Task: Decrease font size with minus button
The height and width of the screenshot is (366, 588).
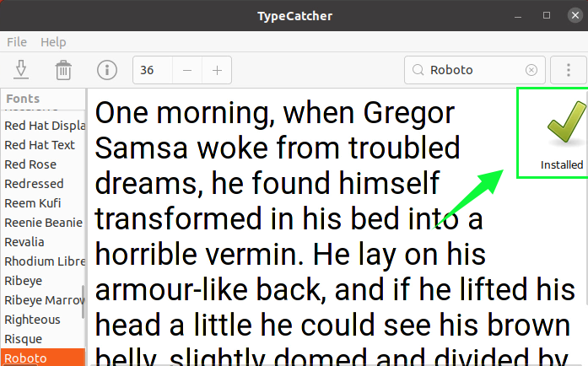Action: 187,70
